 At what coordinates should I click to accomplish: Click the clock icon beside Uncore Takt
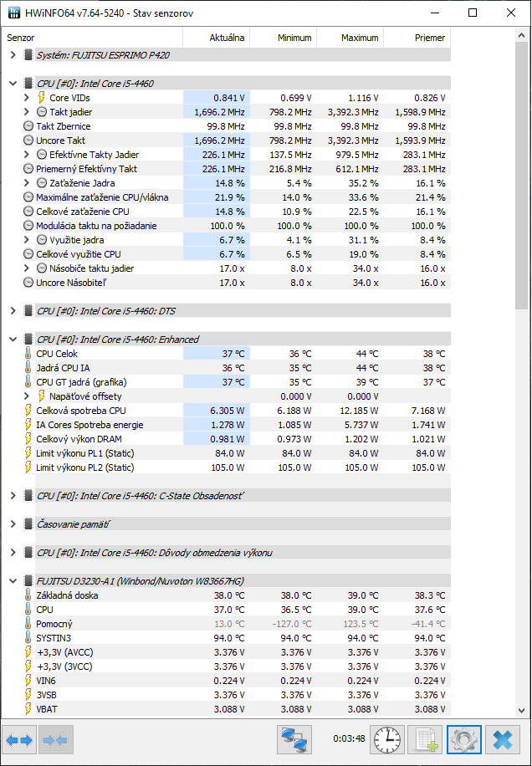pyautogui.click(x=28, y=140)
